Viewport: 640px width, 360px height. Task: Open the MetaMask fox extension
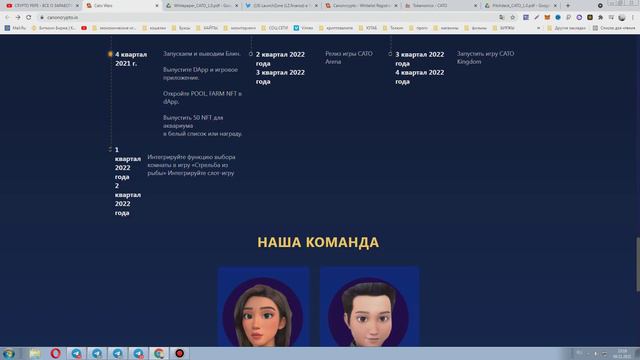(x=547, y=18)
